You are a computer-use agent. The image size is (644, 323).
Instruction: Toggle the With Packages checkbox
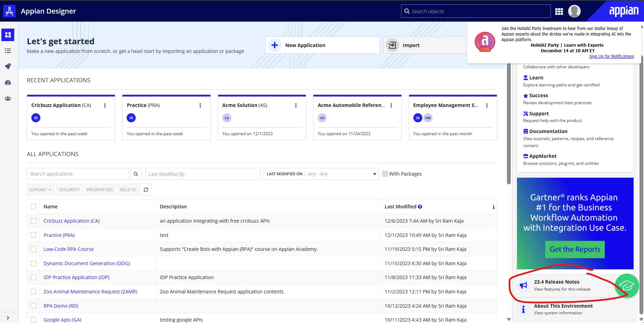pos(385,174)
